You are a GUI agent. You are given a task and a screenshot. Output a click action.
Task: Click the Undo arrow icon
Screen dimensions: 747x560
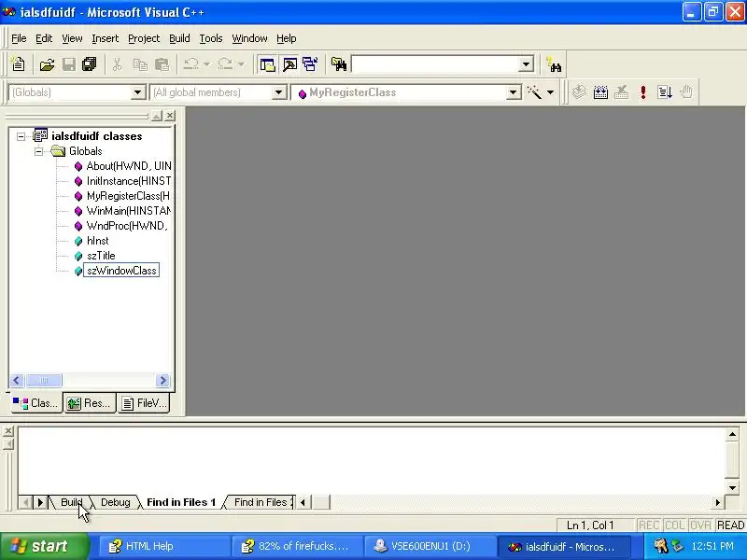click(191, 64)
